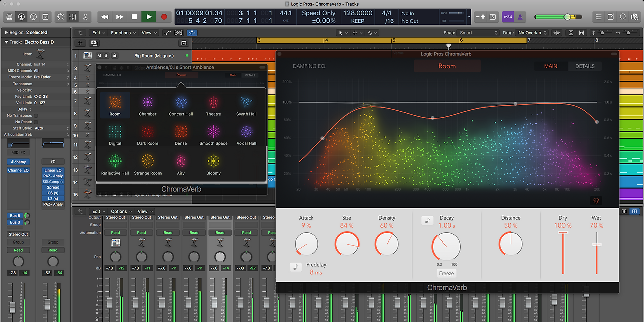This screenshot has height=322, width=644.
Task: Click the Scissors editors button
Action: (x=85, y=17)
